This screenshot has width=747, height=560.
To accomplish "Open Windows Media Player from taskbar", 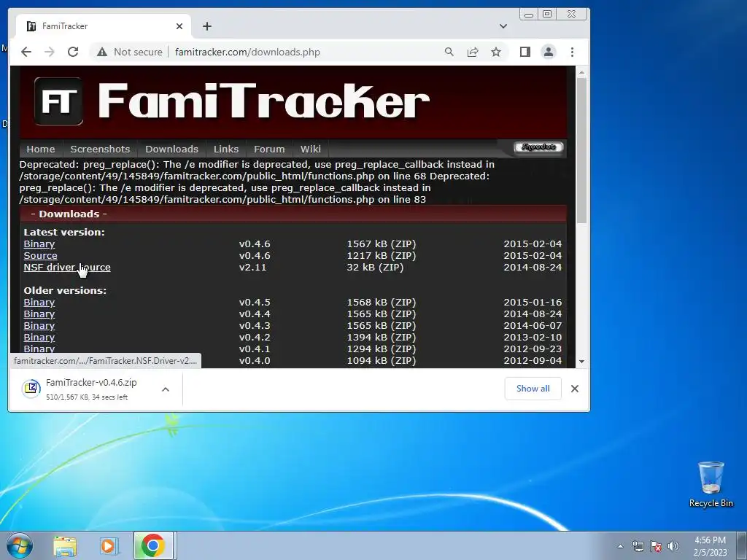I will 109,546.
